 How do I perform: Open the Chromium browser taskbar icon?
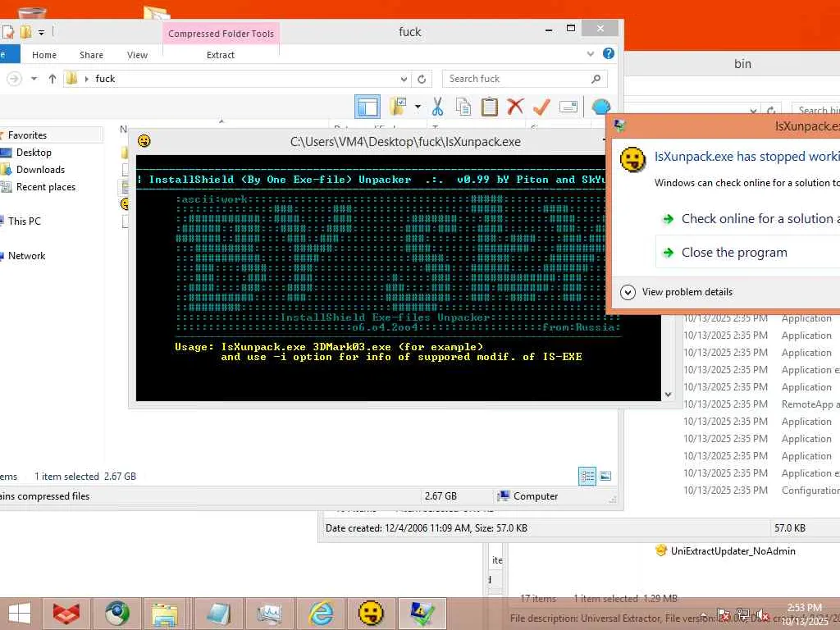click(116, 614)
